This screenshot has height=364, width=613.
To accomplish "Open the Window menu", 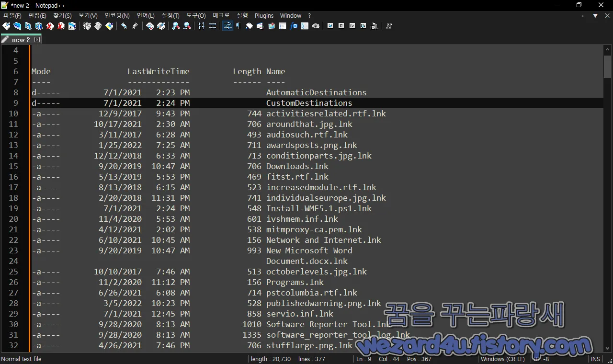I will 291,16.
